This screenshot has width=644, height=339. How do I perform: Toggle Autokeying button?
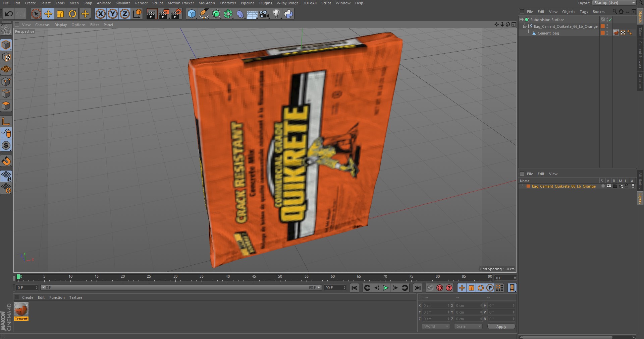pos(439,288)
